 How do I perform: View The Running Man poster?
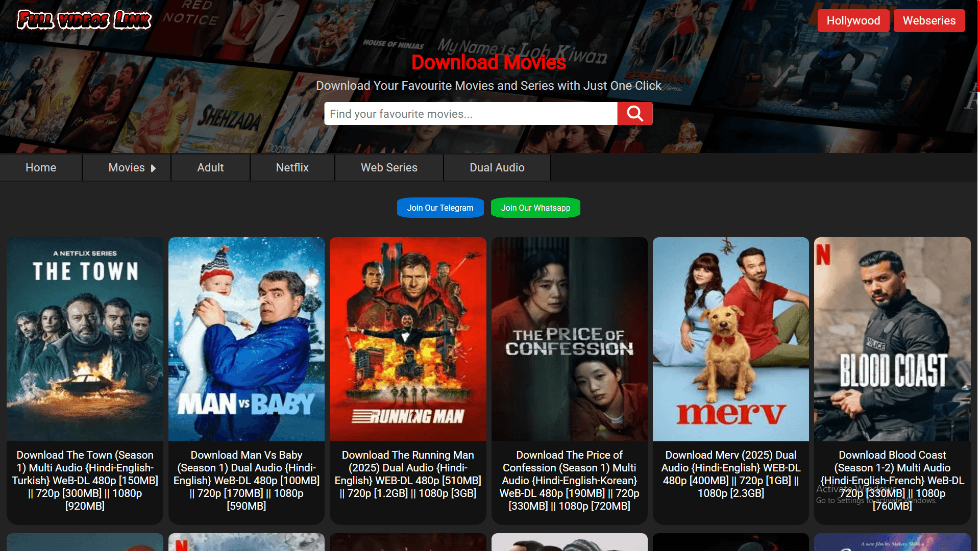pyautogui.click(x=408, y=339)
